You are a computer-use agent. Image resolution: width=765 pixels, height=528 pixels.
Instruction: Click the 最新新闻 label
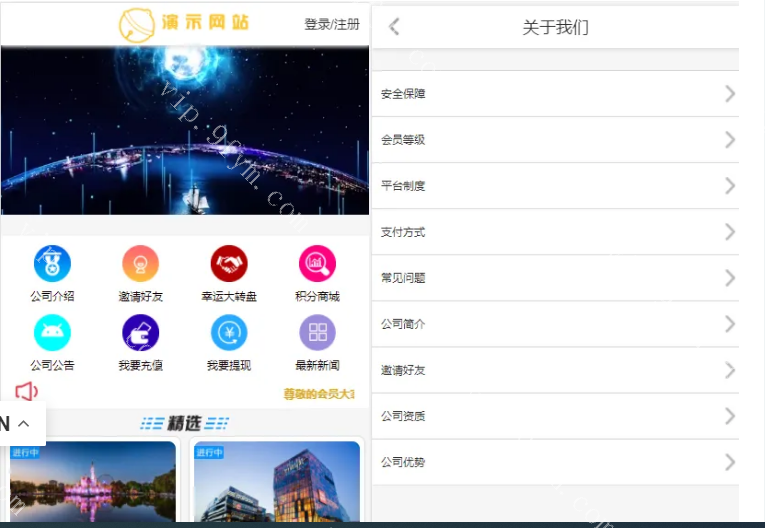coord(317,366)
